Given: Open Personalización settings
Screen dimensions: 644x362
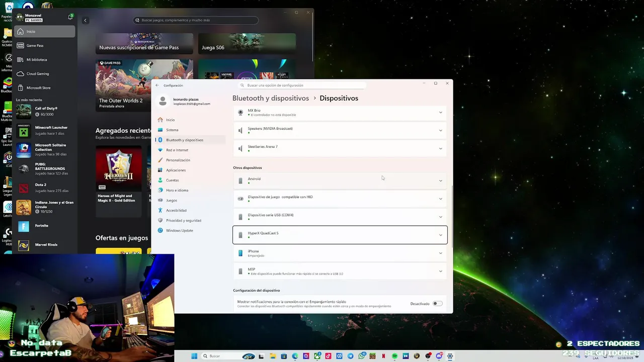Looking at the screenshot, I should point(190,160).
